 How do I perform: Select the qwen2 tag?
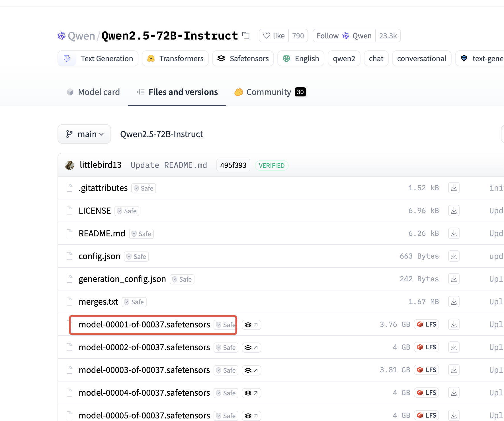coord(344,58)
